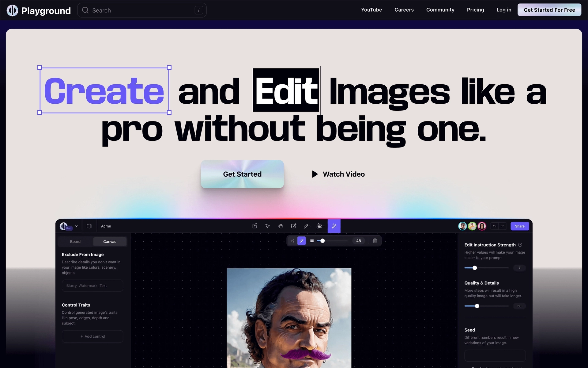The image size is (588, 368).
Task: Focus the Search field in the header
Action: (142, 10)
